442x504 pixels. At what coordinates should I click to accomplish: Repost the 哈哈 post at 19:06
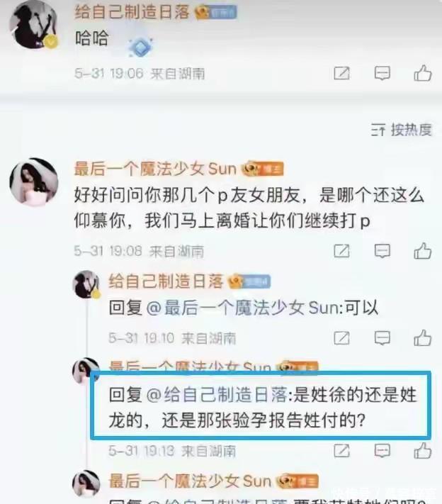pos(341,73)
